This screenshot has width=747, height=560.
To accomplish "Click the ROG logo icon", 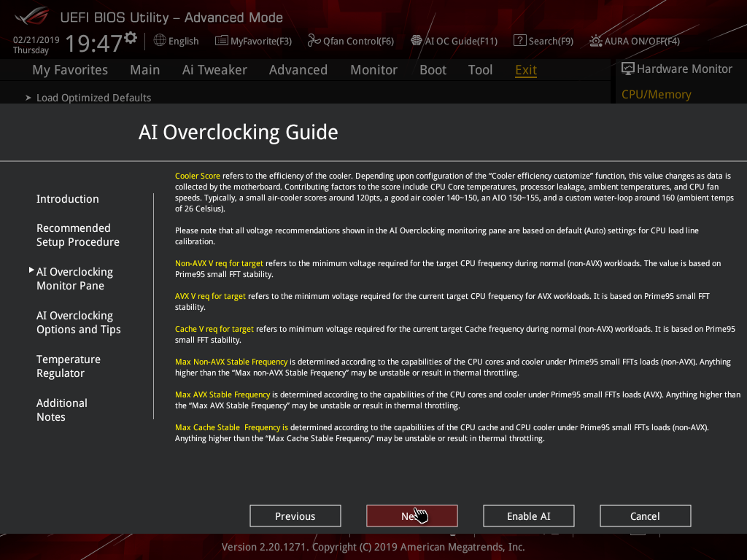I will pyautogui.click(x=31, y=16).
